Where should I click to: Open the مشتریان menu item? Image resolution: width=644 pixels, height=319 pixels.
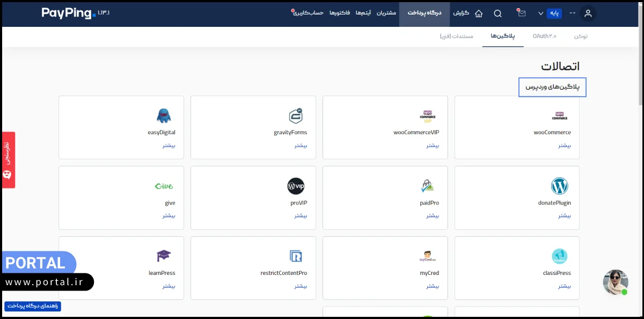tap(386, 13)
